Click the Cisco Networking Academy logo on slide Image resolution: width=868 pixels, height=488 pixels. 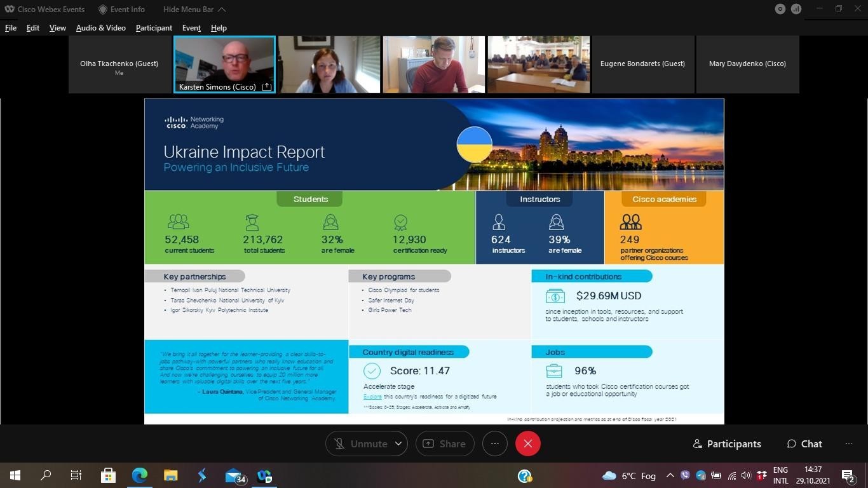[194, 122]
